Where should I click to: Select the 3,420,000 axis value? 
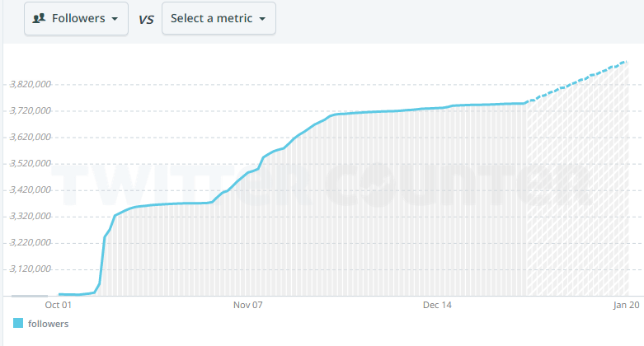tap(30, 189)
